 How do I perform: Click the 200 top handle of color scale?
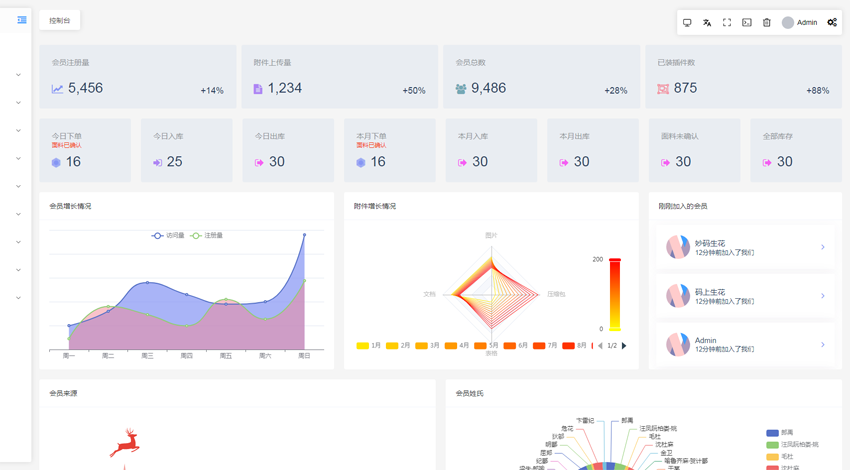click(615, 260)
